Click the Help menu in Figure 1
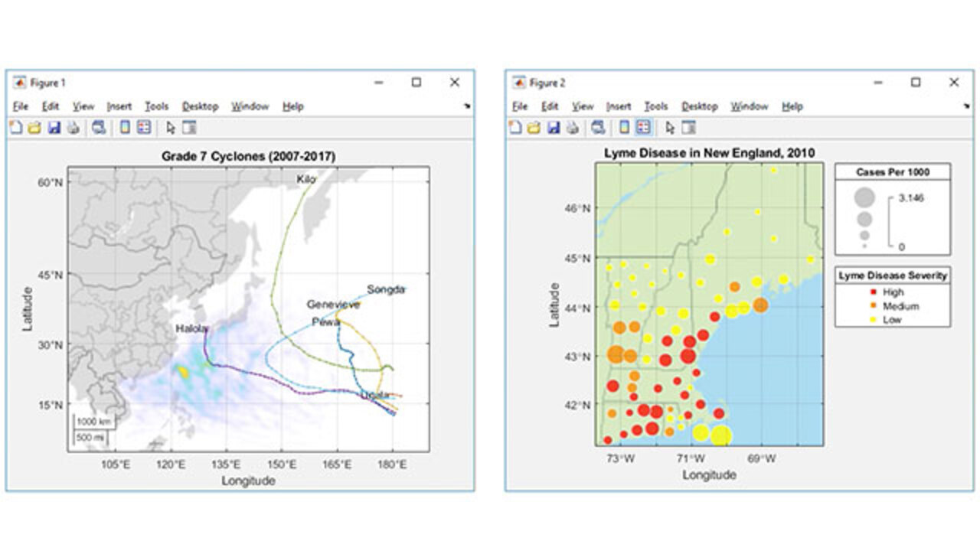 pyautogui.click(x=292, y=106)
